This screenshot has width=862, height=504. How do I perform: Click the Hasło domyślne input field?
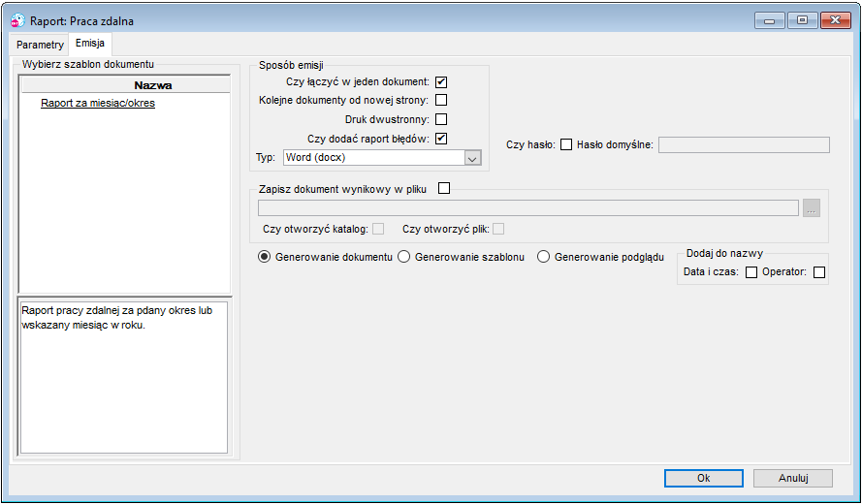(744, 145)
